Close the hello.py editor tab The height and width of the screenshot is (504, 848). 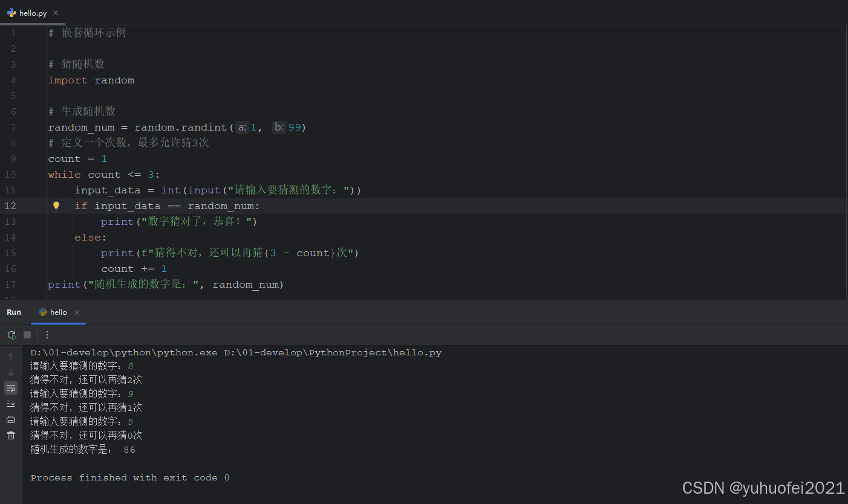(x=56, y=13)
